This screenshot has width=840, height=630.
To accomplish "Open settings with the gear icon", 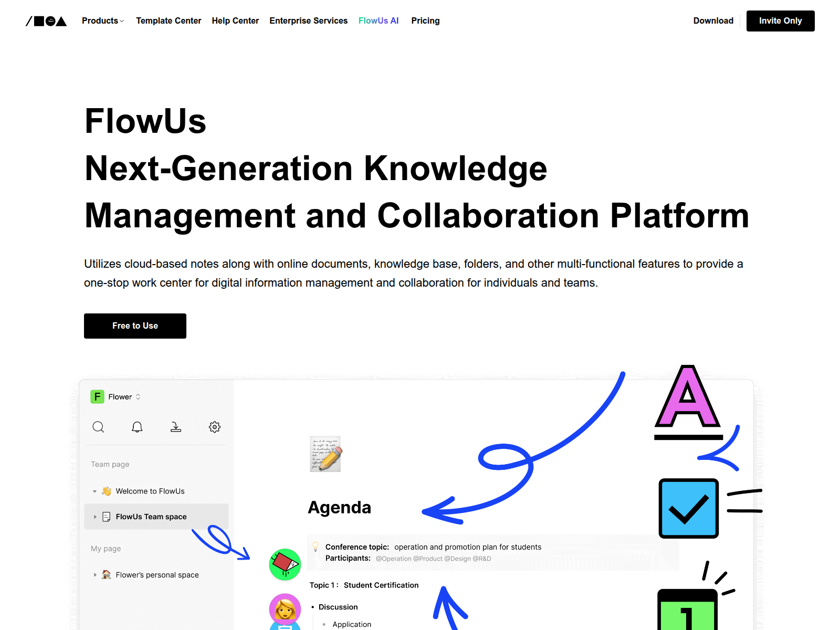I will pos(215,427).
